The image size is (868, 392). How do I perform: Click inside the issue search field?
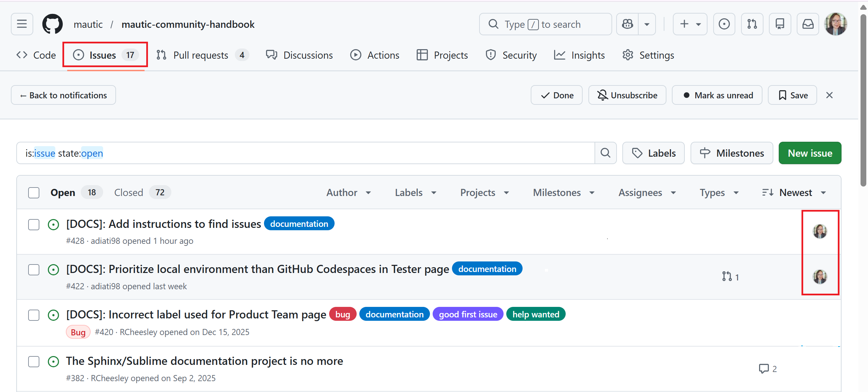tap(305, 153)
